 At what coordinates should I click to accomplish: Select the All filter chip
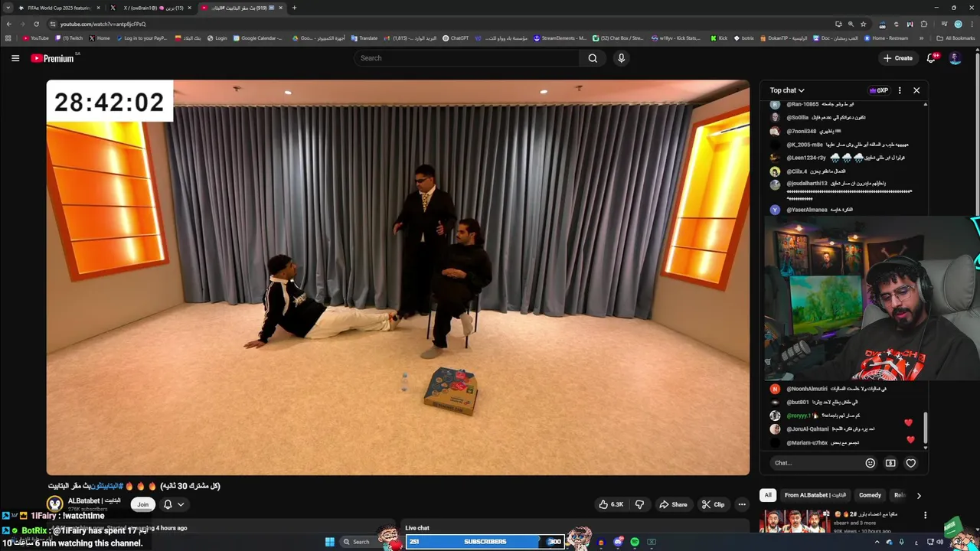(x=768, y=495)
